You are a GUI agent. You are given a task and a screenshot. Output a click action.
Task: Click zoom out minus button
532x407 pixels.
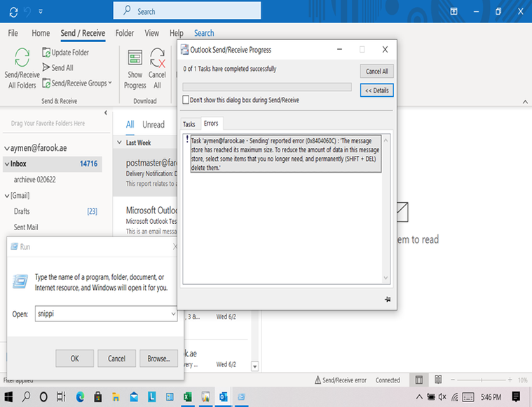pos(453,380)
